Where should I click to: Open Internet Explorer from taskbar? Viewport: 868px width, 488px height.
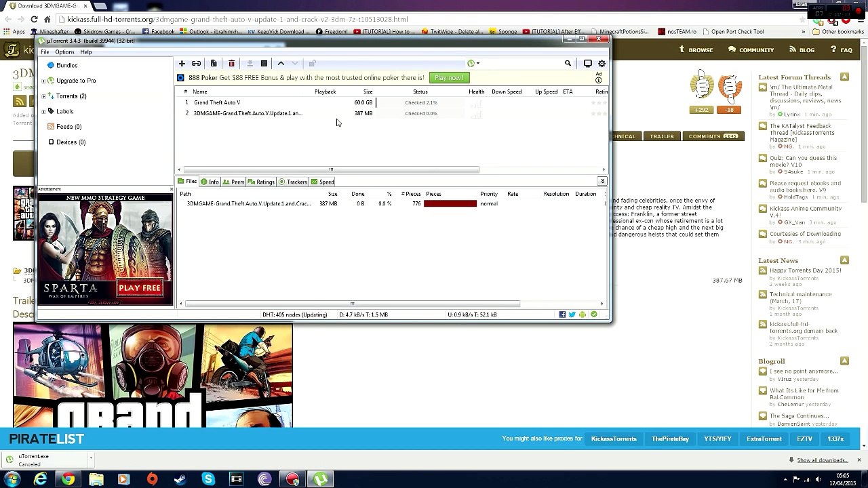pyautogui.click(x=41, y=479)
